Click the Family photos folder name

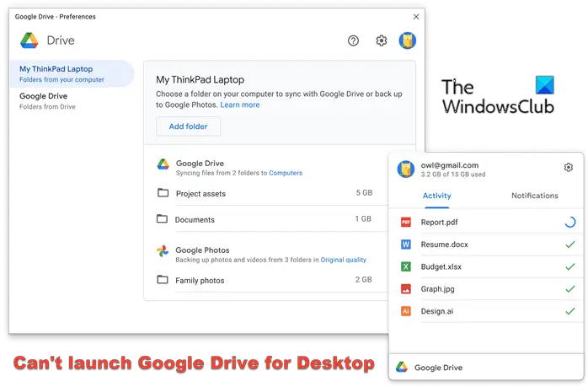coord(200,281)
